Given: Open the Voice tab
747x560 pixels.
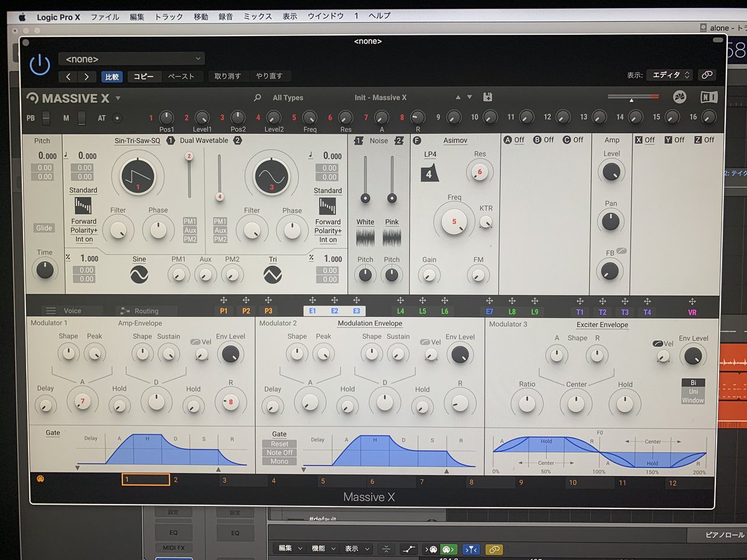Looking at the screenshot, I should (72, 310).
